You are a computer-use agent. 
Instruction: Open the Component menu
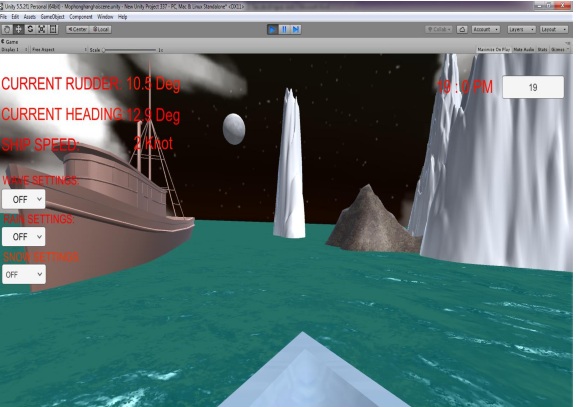80,17
